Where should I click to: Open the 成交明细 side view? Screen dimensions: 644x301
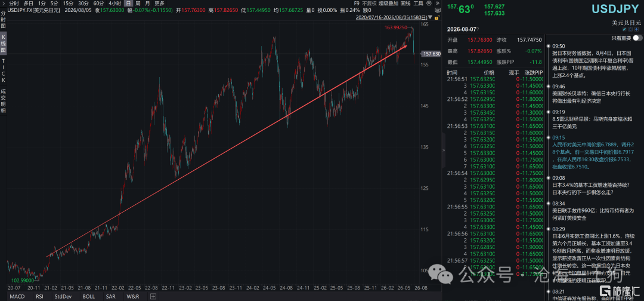(x=4, y=101)
